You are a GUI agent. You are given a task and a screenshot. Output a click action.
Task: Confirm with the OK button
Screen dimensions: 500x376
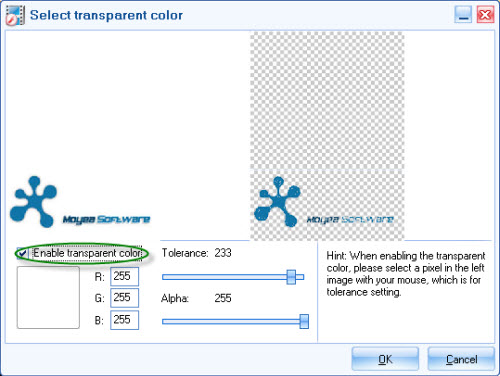(x=385, y=359)
